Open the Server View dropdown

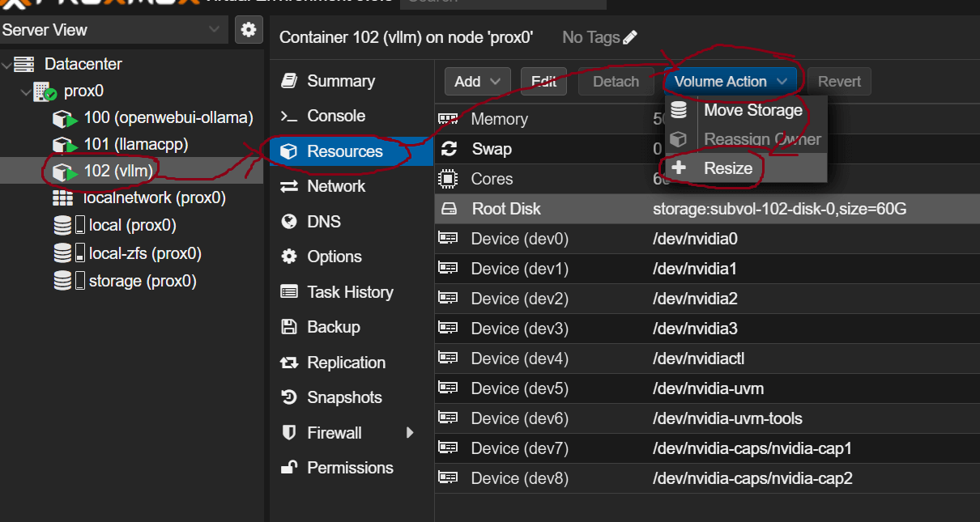[x=113, y=30]
